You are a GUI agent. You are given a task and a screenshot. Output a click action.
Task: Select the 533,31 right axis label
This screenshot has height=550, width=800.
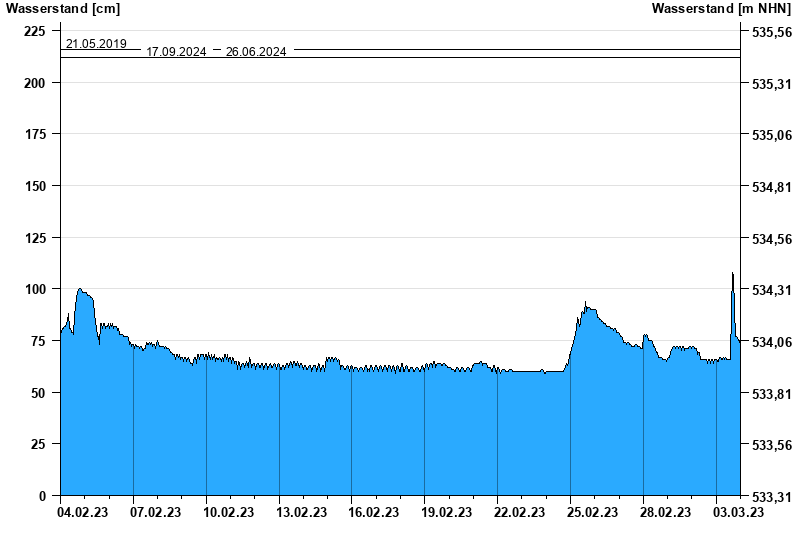pyautogui.click(x=771, y=497)
